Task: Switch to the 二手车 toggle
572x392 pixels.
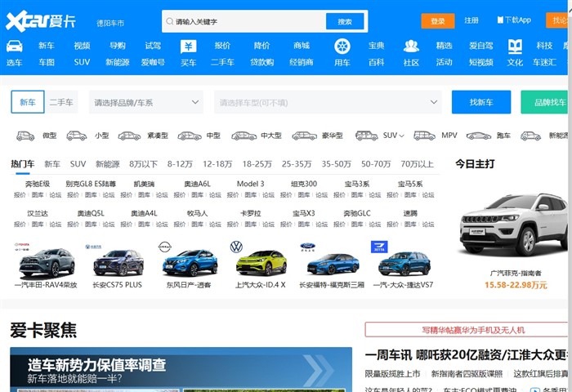Action: tap(61, 102)
